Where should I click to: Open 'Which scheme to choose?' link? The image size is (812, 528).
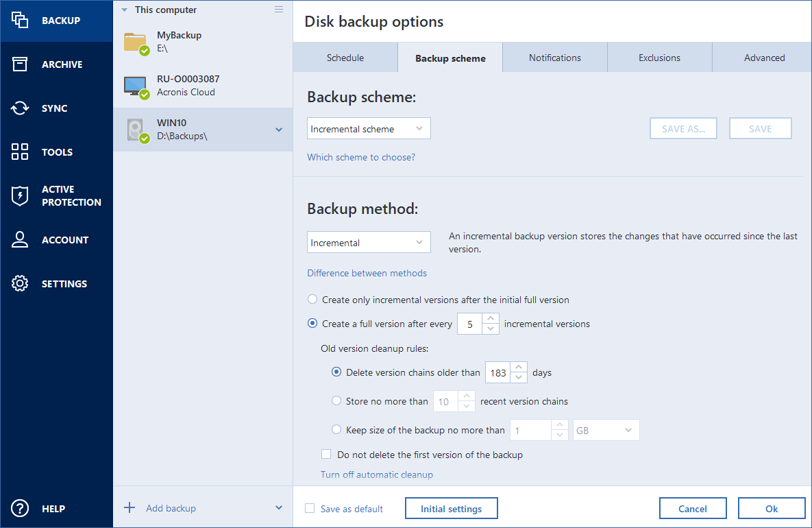point(361,157)
